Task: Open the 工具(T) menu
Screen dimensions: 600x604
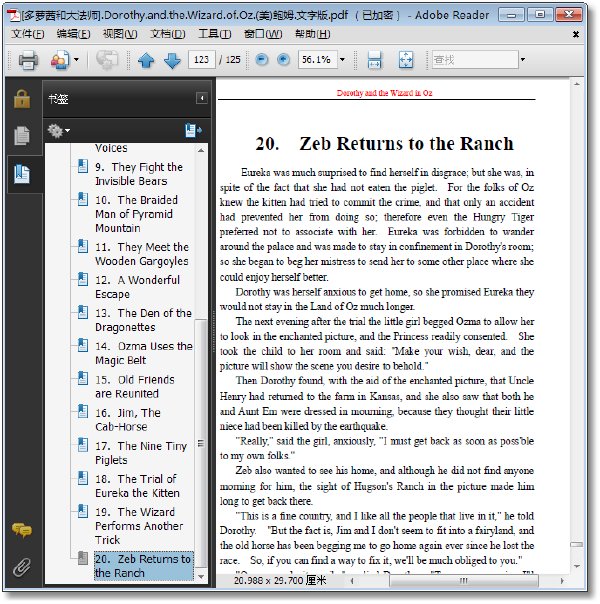Action: pyautogui.click(x=215, y=34)
